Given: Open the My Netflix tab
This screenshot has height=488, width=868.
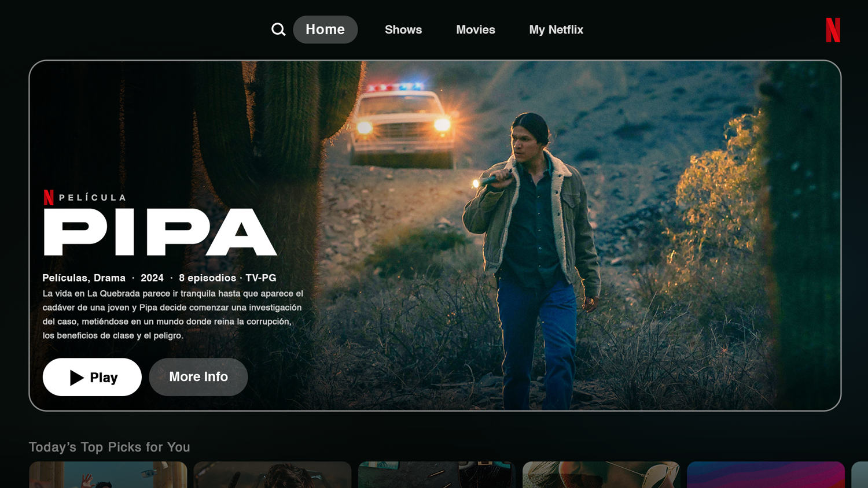Looking at the screenshot, I should click(556, 29).
